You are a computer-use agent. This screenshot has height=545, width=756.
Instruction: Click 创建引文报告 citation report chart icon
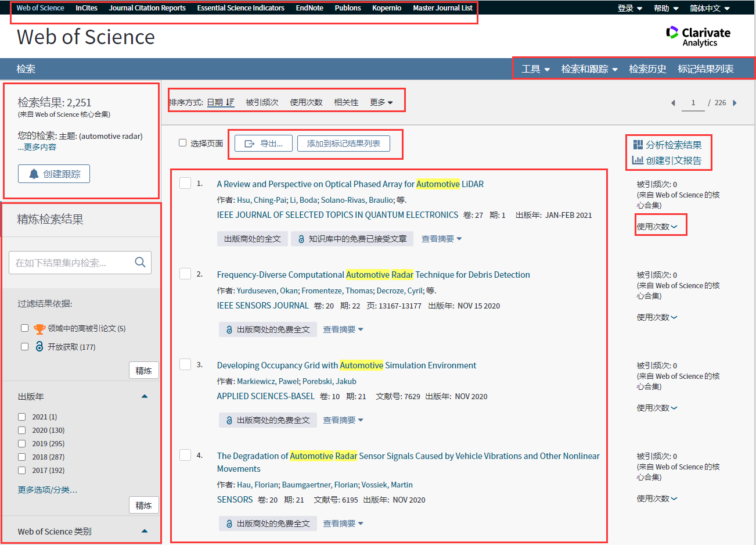click(x=638, y=160)
